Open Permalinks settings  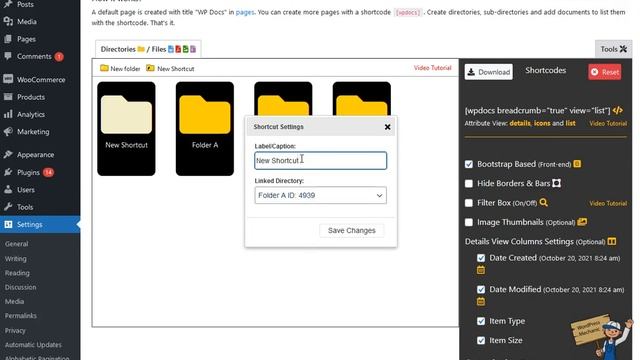pos(21,316)
